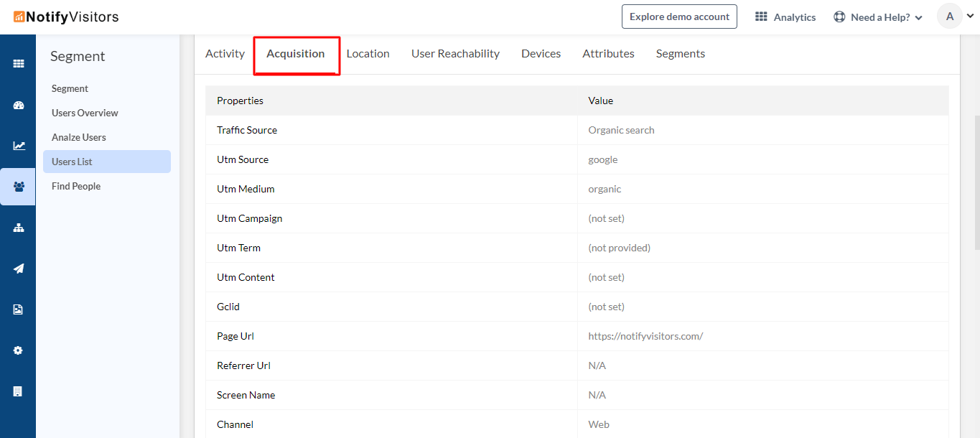The width and height of the screenshot is (980, 438).
Task: Click the vertical page scrollbar
Action: 976,183
